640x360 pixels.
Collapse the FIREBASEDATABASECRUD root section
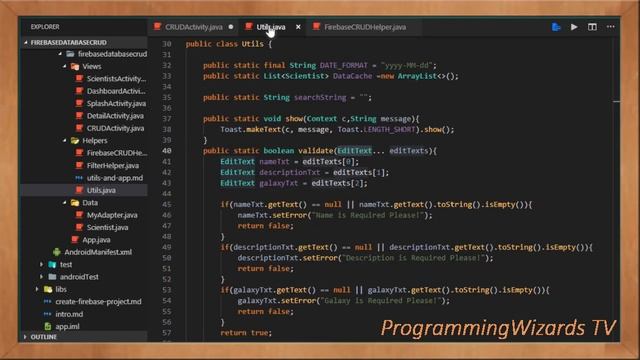(26, 42)
